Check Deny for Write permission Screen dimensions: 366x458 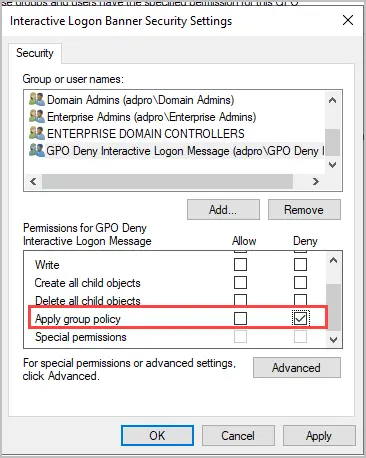300,265
